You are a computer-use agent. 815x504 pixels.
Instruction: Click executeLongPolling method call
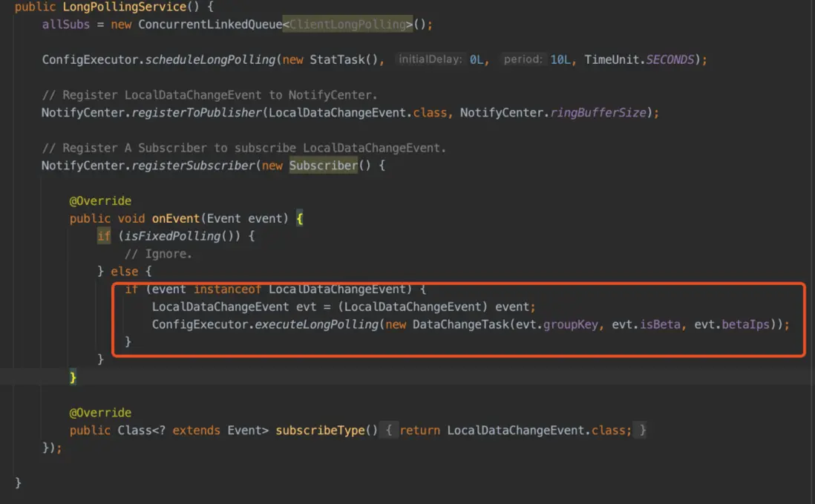click(x=316, y=325)
